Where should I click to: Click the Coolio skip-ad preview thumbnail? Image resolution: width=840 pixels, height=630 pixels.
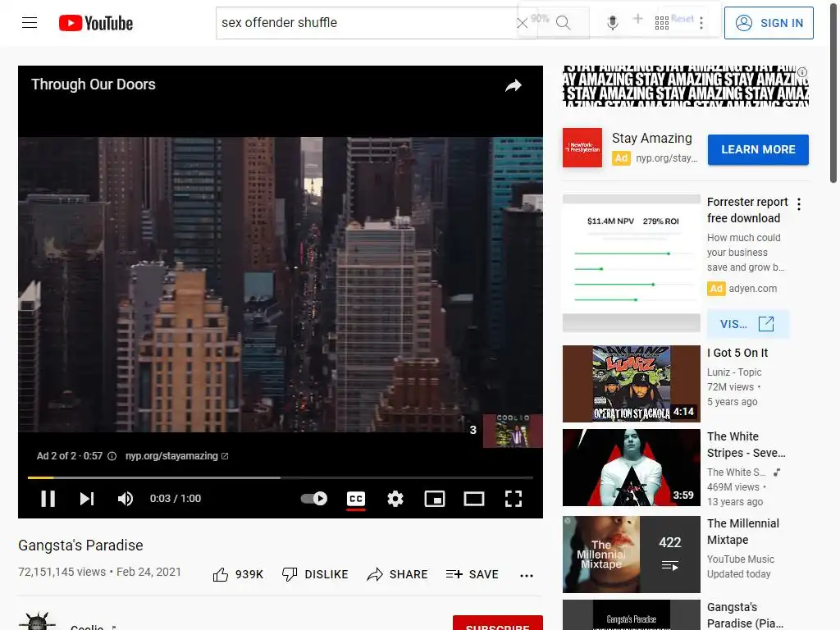click(513, 431)
